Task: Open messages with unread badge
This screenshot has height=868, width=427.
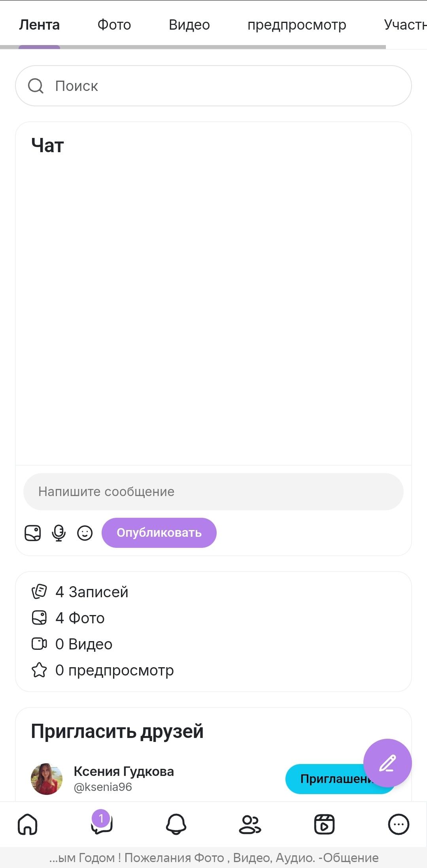Action: click(x=102, y=824)
